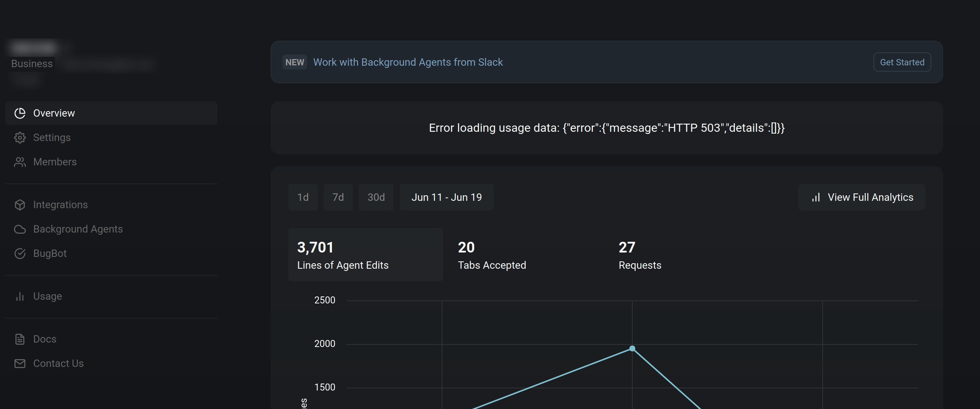Screen dimensions: 980x409
Task: Click the Docs document icon
Action: click(x=20, y=339)
